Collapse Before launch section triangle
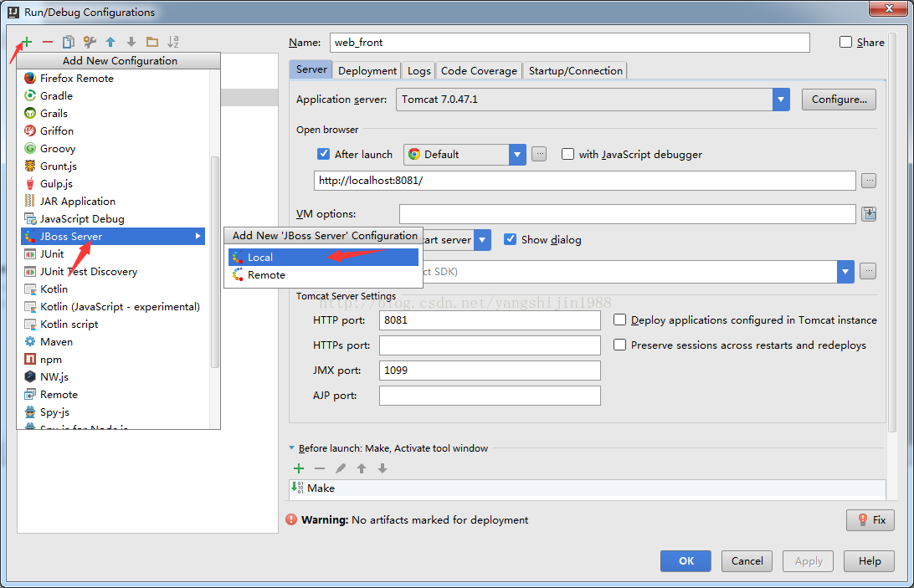Screen dimensions: 914x588 pyautogui.click(x=291, y=448)
